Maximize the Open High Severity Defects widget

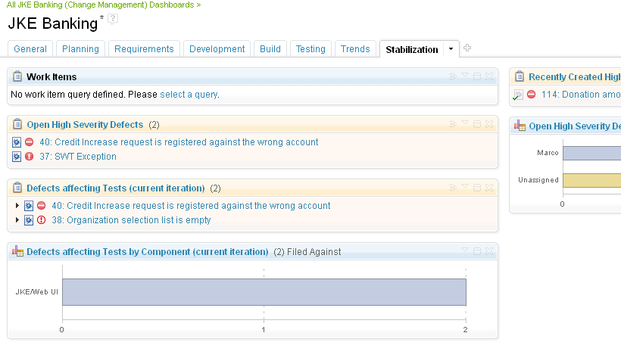pos(477,124)
